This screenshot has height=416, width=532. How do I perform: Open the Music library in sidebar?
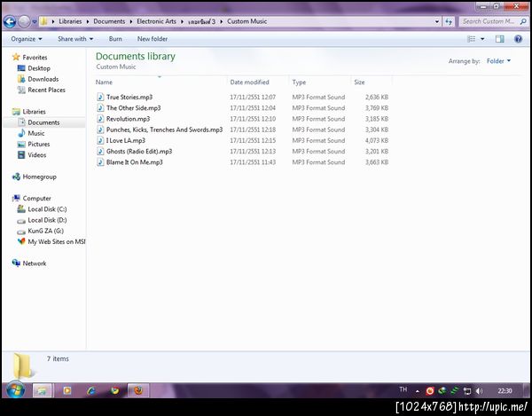[36, 133]
